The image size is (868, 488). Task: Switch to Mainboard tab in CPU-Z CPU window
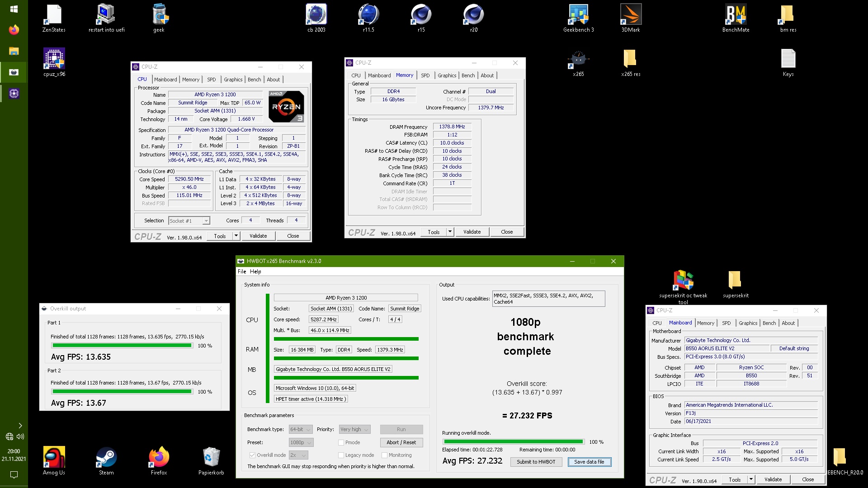(x=165, y=80)
